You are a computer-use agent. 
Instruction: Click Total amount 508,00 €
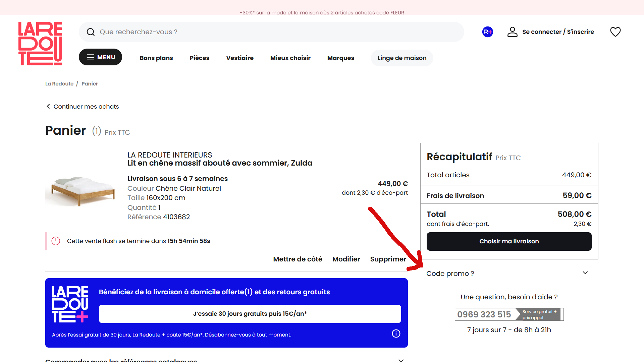point(575,214)
